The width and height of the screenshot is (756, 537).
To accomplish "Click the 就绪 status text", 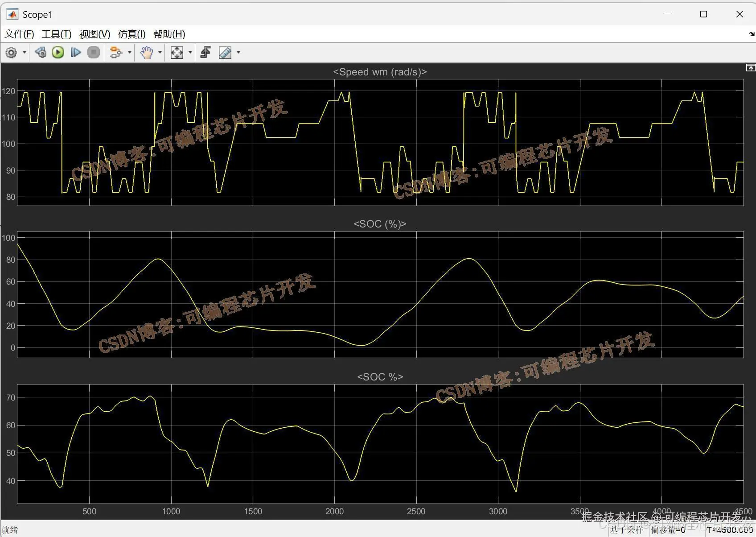I will pos(10,530).
